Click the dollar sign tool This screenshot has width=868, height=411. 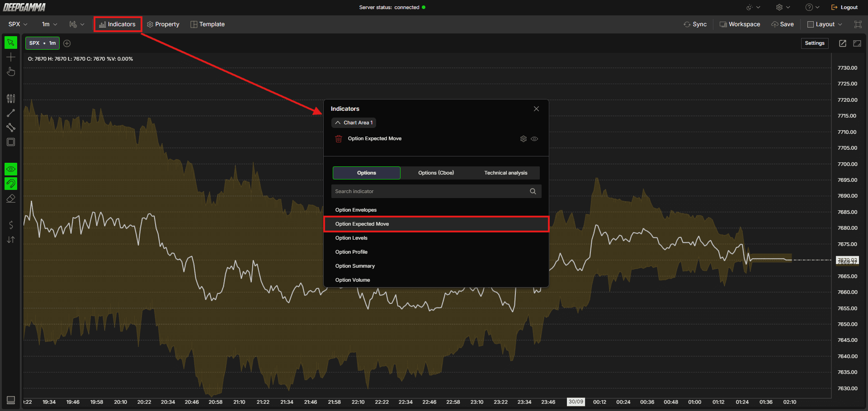(11, 225)
